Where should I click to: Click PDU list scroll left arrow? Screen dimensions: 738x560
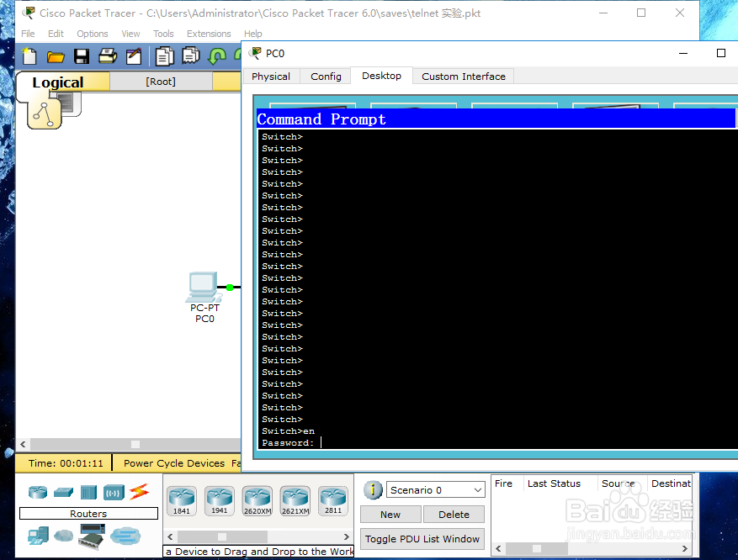click(x=498, y=549)
